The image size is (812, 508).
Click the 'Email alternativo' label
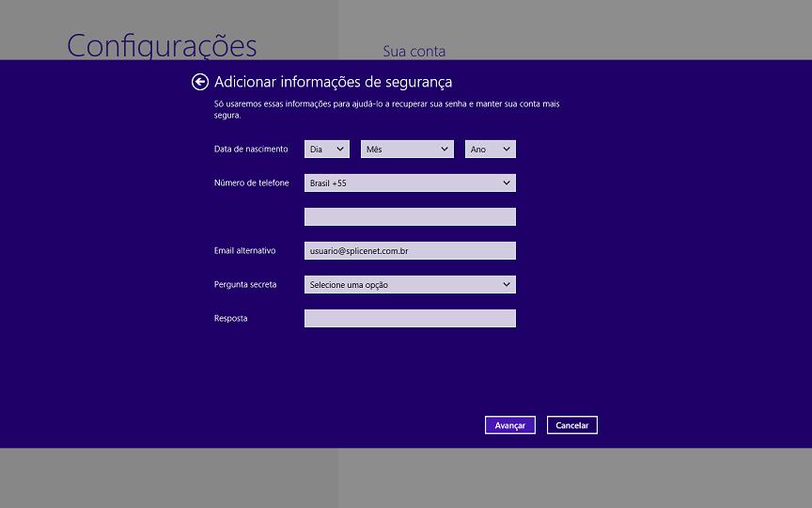[x=244, y=250]
